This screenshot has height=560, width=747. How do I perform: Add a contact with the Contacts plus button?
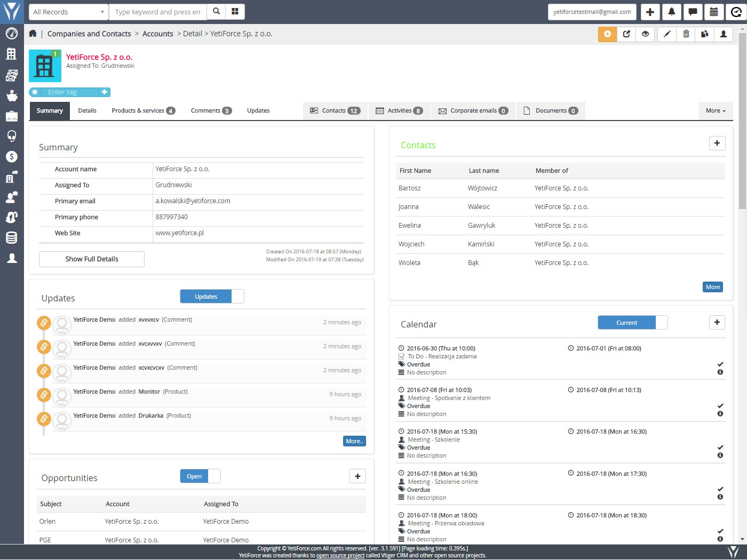point(717,143)
